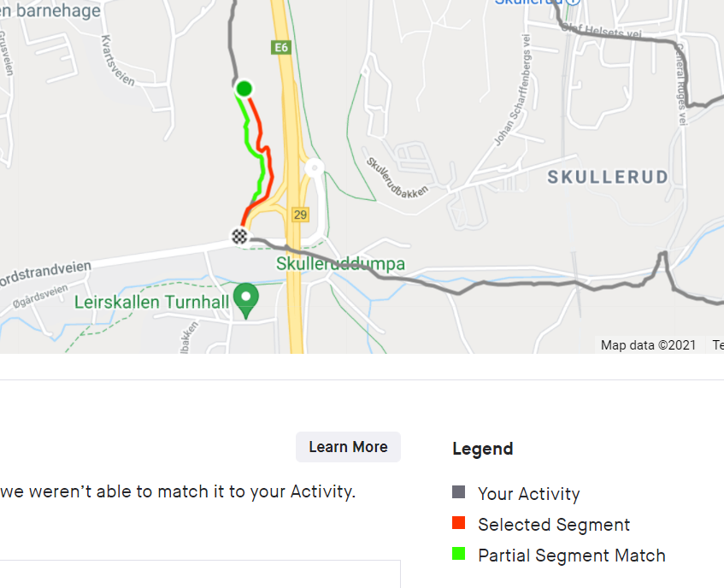Click the red selected segment line

pos(266,157)
